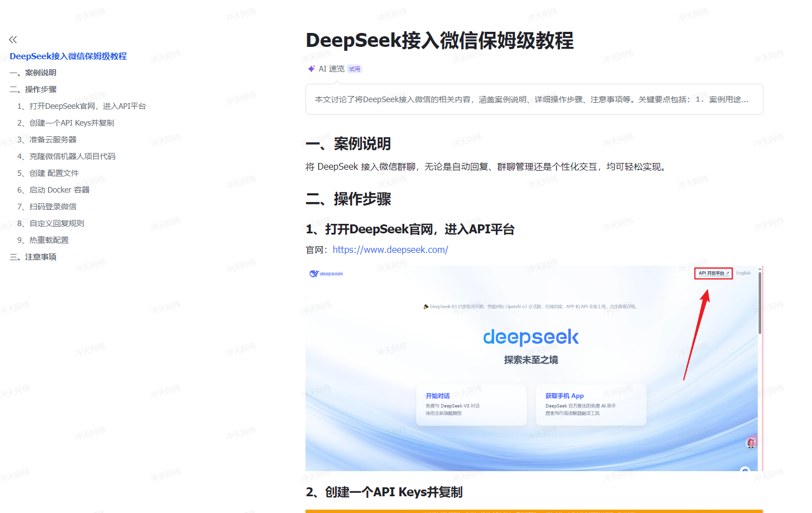The image size is (812, 513).
Task: Open outline item 8、自定义回复规则
Action: tap(50, 223)
